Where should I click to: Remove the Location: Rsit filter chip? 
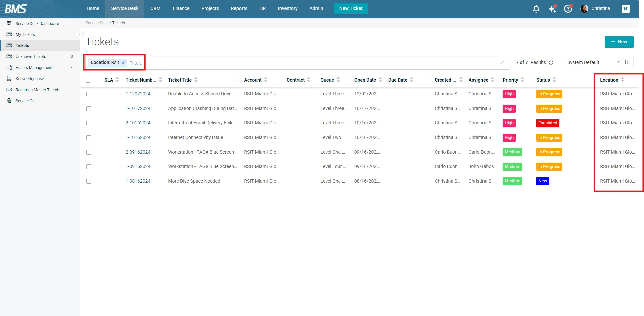pos(123,63)
